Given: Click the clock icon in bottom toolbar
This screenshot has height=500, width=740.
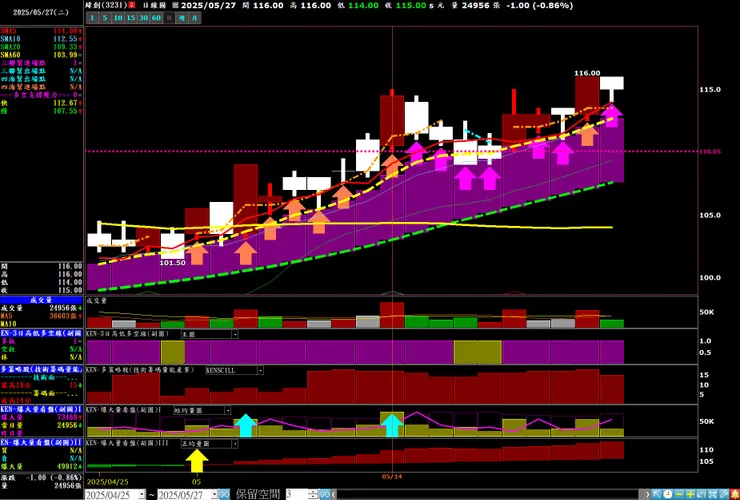Looking at the screenshot, I should click(x=668, y=494).
